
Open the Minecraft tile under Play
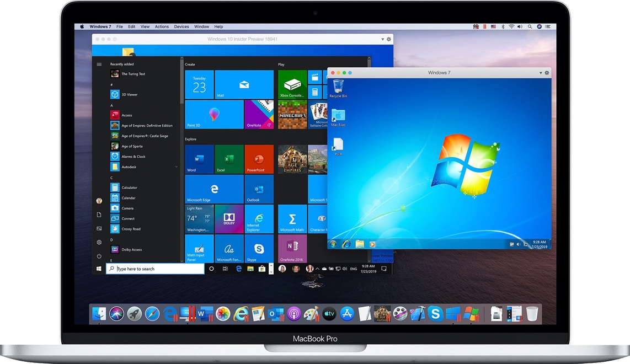coord(292,114)
